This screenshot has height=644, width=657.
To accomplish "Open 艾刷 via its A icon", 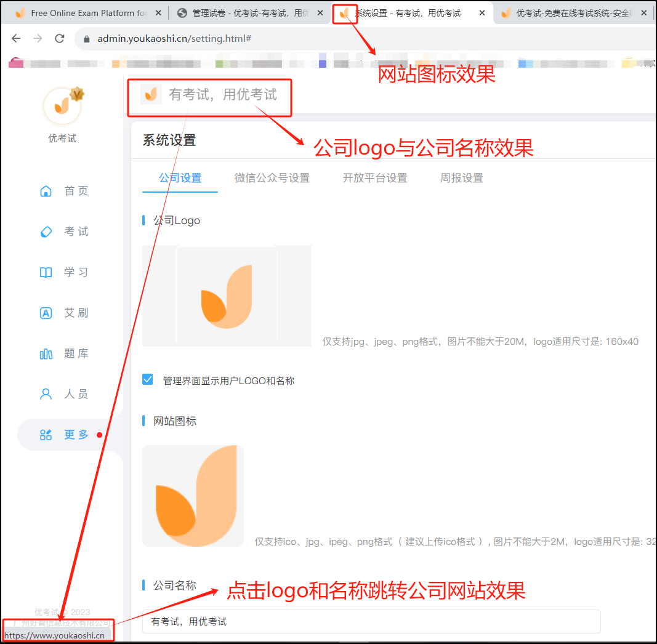I will pyautogui.click(x=46, y=313).
